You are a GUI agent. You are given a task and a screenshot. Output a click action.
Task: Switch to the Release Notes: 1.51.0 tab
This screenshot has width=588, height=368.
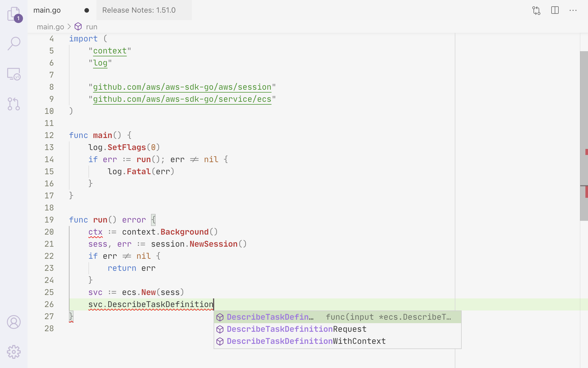[139, 10]
